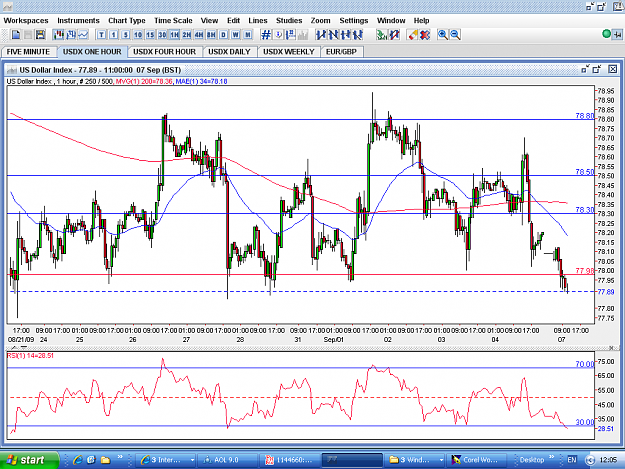This screenshot has width=625, height=469.
Task: Click the MAE(1) 34=78.18 study label
Action: coord(201,81)
